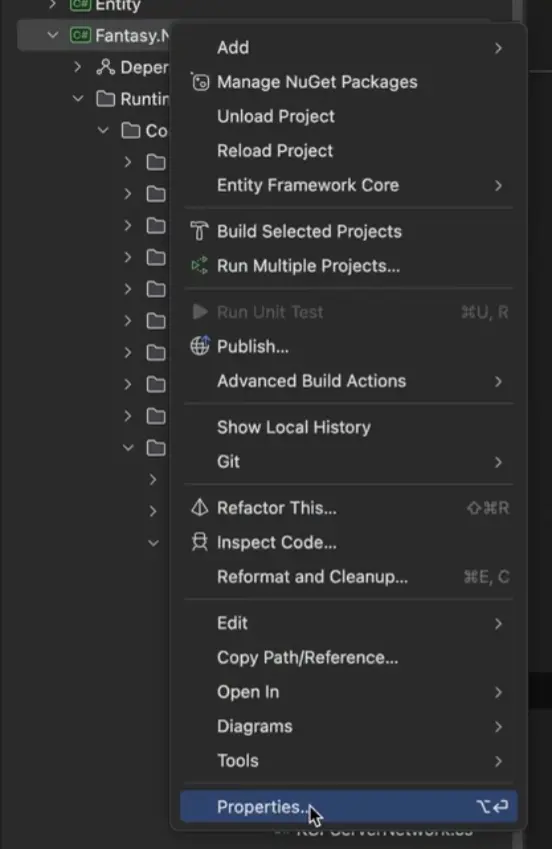
Task: Click the Inspect Code icon
Action: (200, 542)
